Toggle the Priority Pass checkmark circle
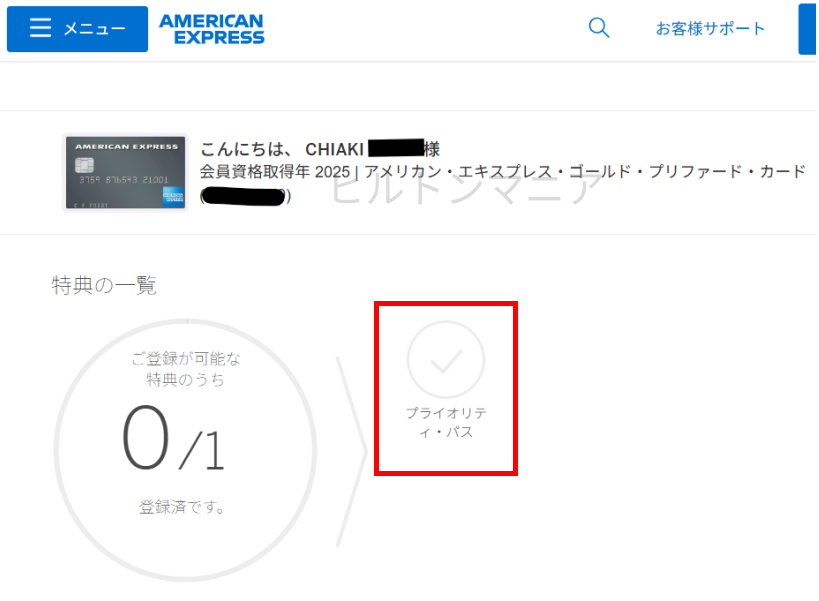This screenshot has height=601, width=819. [x=446, y=360]
